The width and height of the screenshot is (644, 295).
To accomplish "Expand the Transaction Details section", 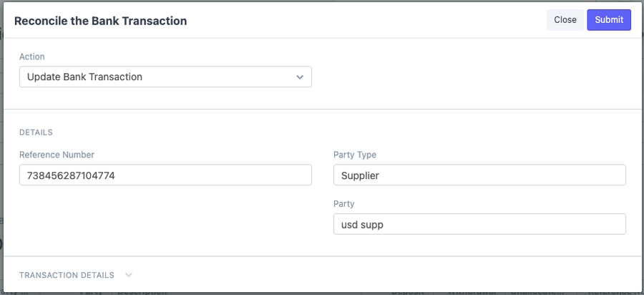I will [67, 275].
